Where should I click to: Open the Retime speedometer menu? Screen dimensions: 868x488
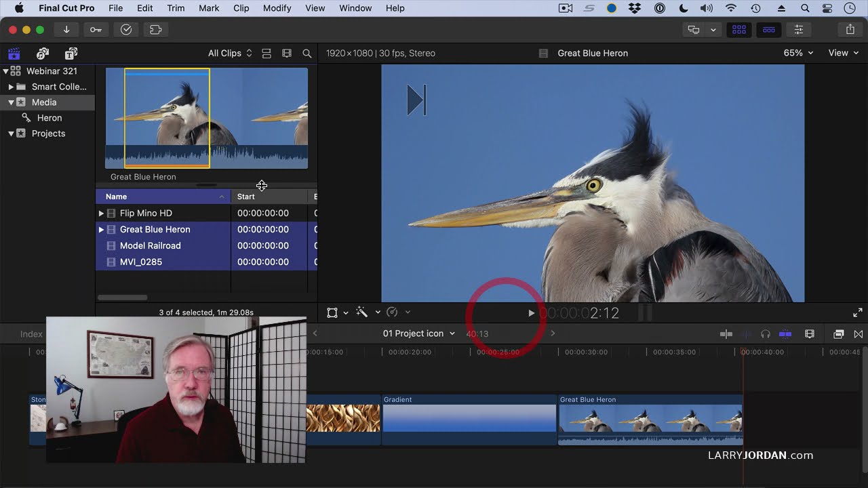[392, 312]
